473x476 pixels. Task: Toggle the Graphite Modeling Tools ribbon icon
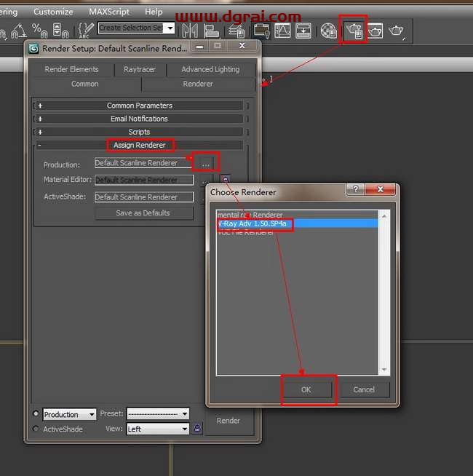pos(261,31)
